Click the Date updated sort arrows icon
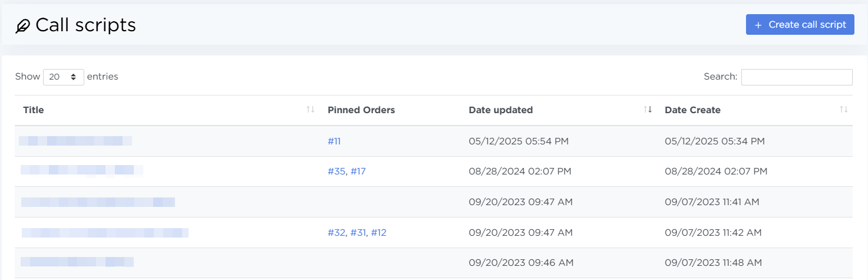Image resolution: width=868 pixels, height=280 pixels. click(x=648, y=110)
